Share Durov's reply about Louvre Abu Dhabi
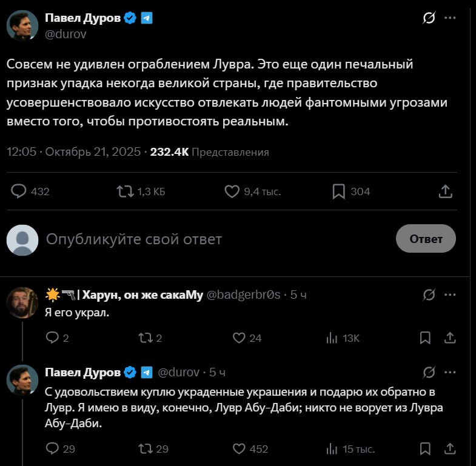Image resolution: width=476 pixels, height=466 pixels. (x=450, y=449)
